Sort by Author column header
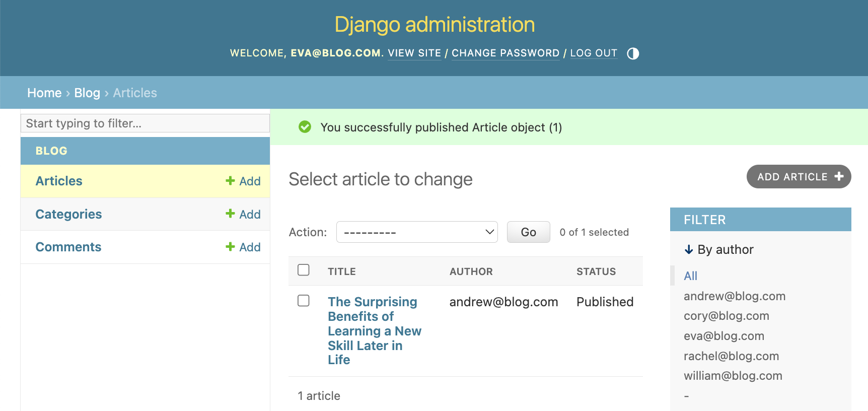Screen dimensions: 868x411 click(x=471, y=271)
